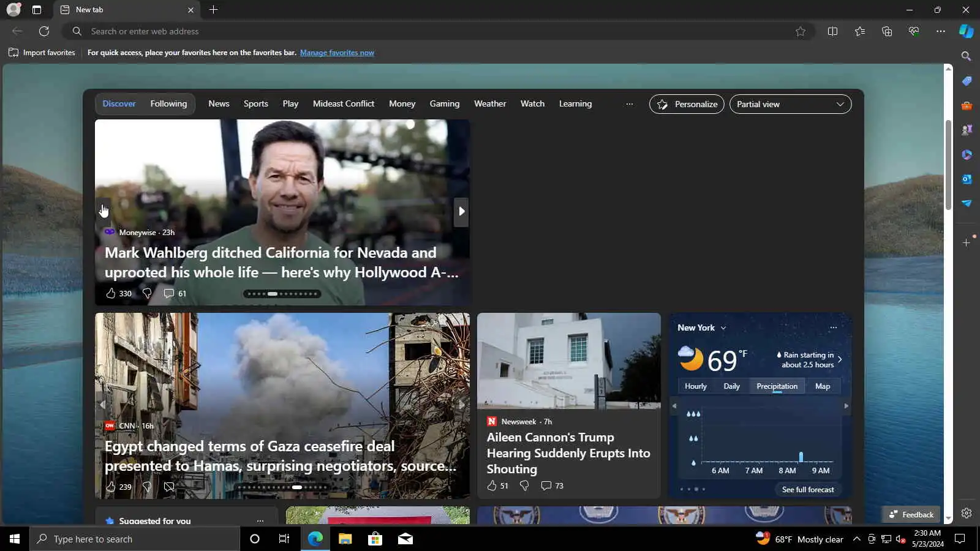The height and width of the screenshot is (551, 980).
Task: Go to previous slide in Wahlberg carousel
Action: 103,212
